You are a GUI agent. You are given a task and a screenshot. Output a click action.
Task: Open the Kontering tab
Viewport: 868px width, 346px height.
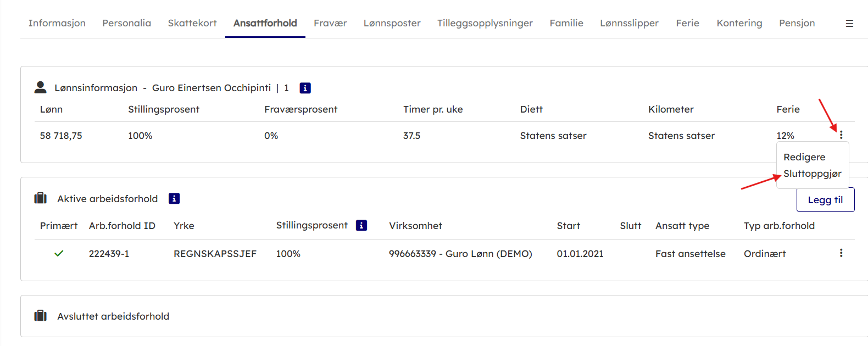[x=739, y=23]
